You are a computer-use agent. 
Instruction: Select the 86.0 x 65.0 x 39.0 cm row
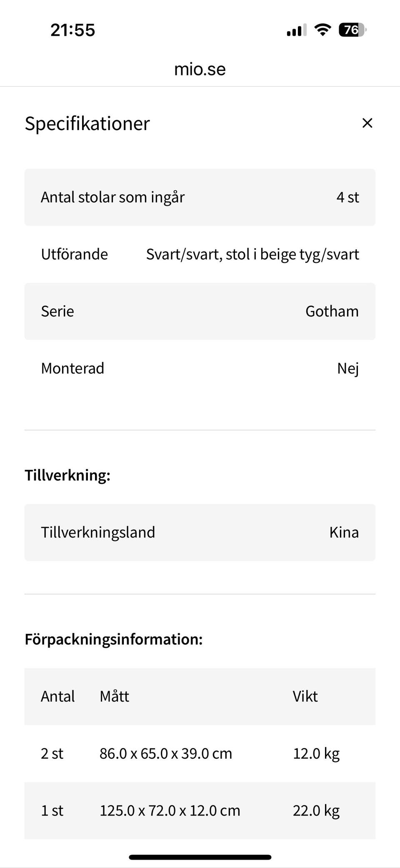click(x=200, y=753)
